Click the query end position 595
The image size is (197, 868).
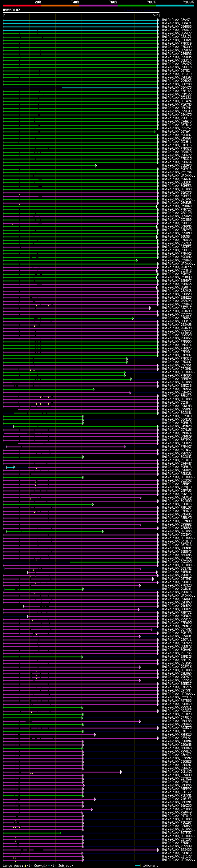click(x=155, y=15)
